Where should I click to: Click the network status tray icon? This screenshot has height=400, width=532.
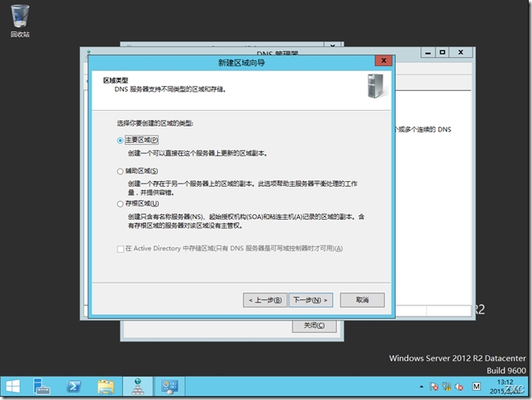pyautogui.click(x=446, y=387)
